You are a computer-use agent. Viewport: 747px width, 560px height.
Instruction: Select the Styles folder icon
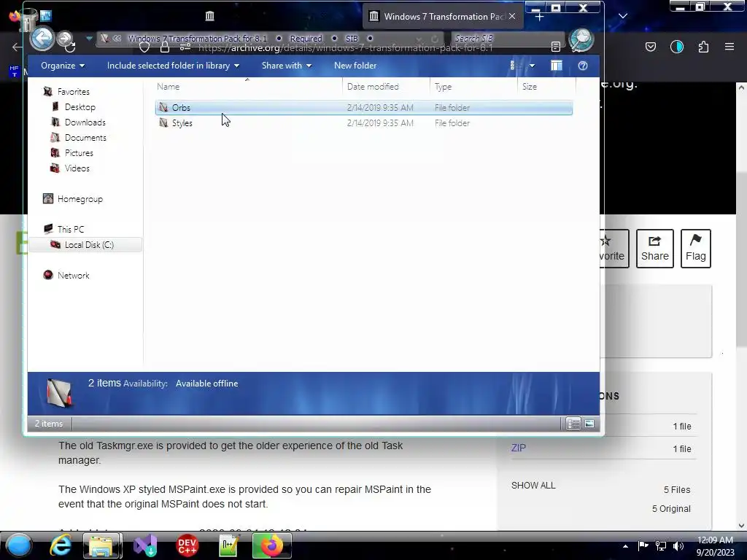point(163,122)
